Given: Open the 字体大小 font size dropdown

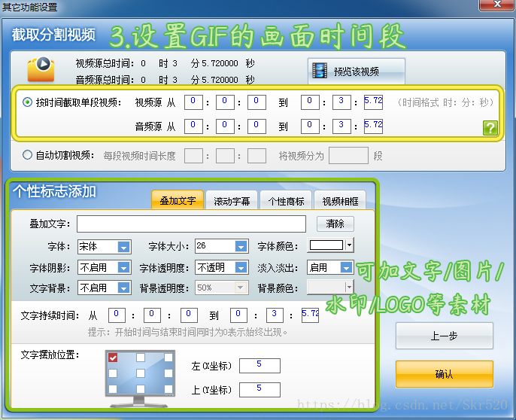Looking at the screenshot, I should (241, 246).
